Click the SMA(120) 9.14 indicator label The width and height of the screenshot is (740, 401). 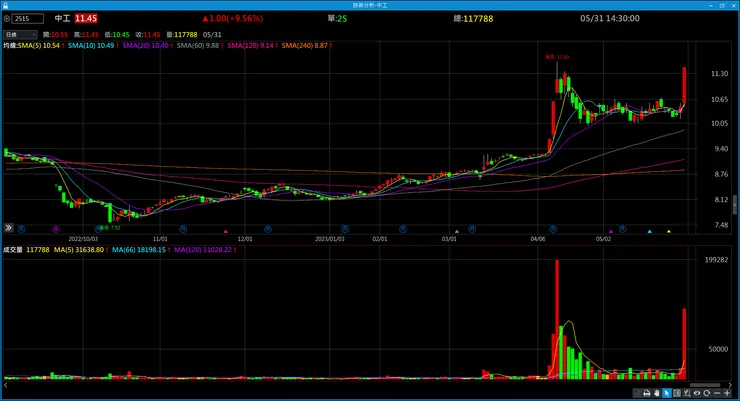(x=252, y=46)
